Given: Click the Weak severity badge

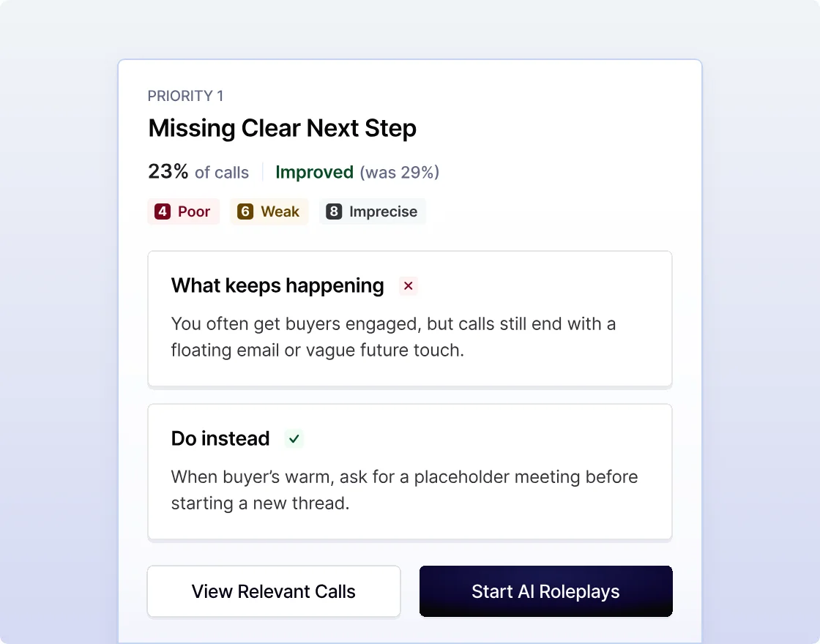Looking at the screenshot, I should coord(269,211).
